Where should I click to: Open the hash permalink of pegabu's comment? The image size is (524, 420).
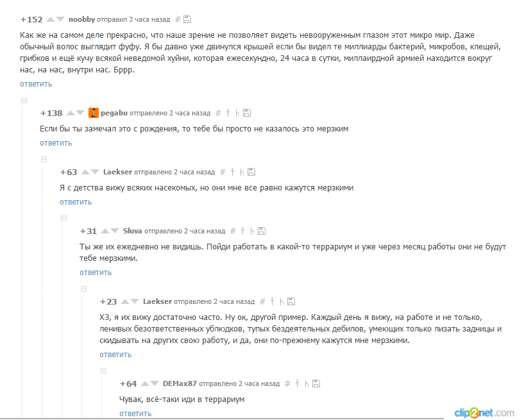coord(218,113)
